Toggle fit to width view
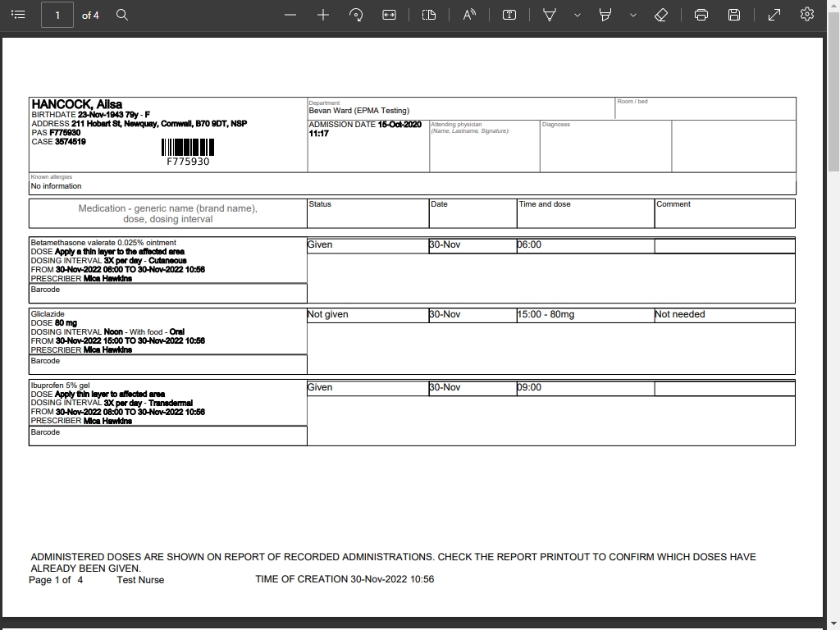The height and width of the screenshot is (630, 840). (x=389, y=15)
